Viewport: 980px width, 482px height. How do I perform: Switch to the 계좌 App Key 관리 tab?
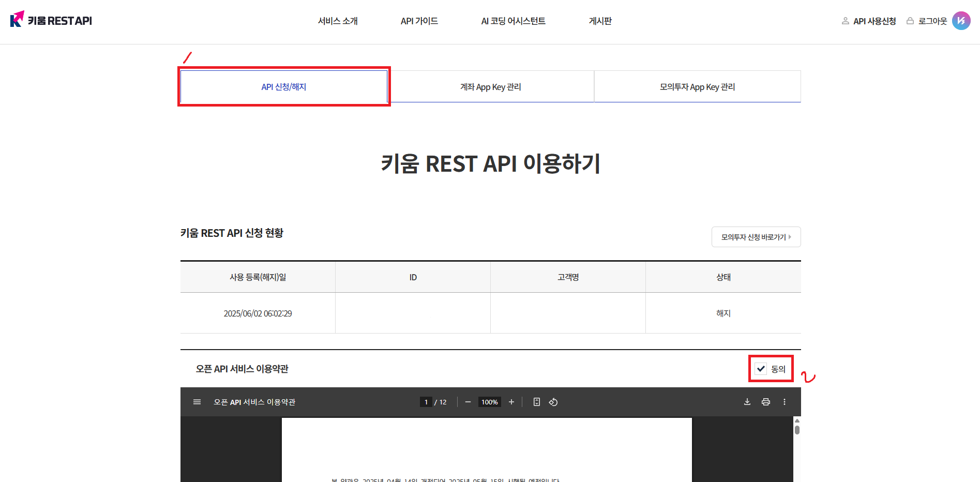(x=490, y=87)
